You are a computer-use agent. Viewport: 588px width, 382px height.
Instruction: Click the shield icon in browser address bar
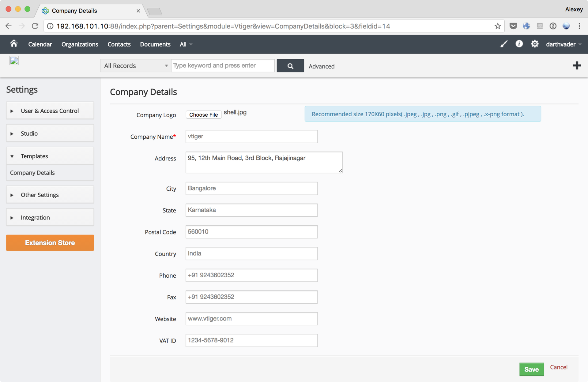click(x=514, y=26)
